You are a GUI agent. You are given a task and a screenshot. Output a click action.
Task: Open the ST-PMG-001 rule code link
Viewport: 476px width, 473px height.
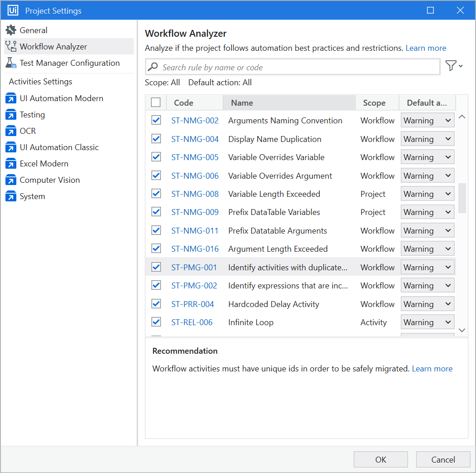194,268
